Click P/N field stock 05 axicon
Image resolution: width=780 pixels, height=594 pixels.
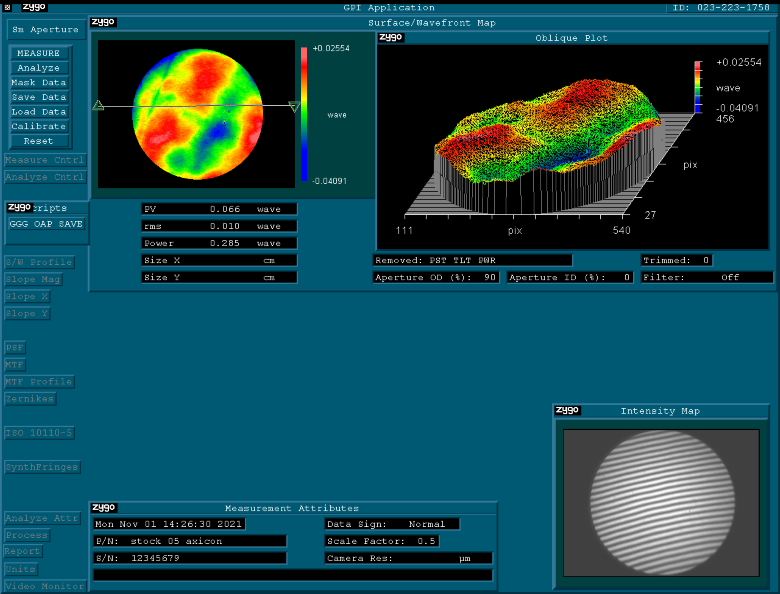pos(190,541)
